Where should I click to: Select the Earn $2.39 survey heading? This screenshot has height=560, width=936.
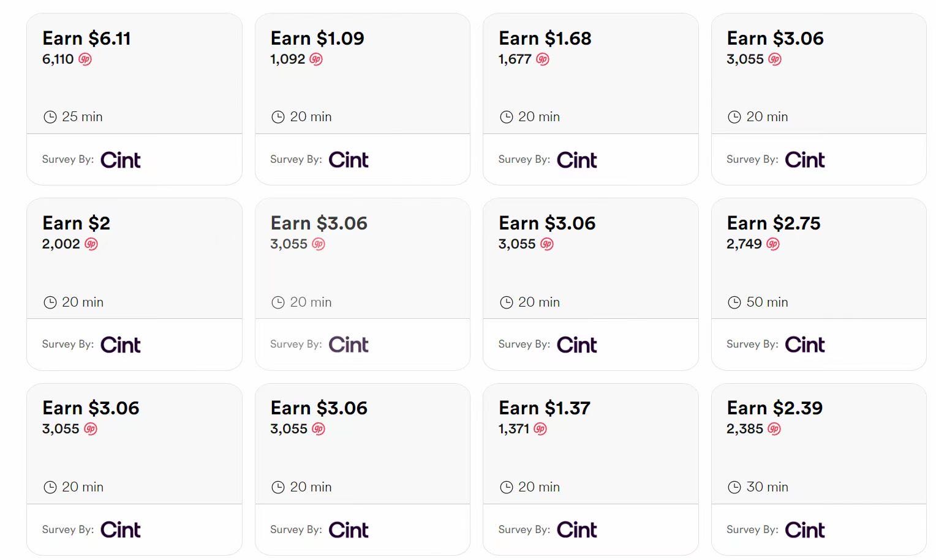(775, 408)
